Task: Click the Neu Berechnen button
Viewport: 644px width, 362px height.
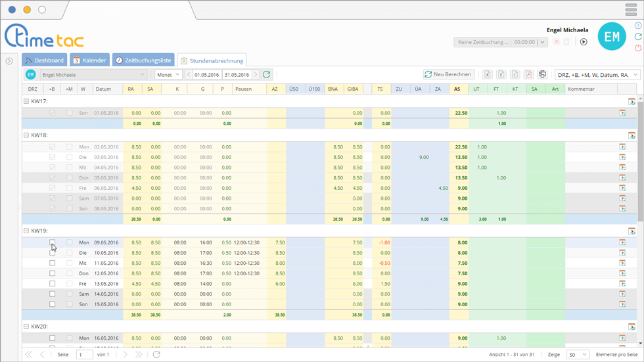Action: click(x=449, y=75)
